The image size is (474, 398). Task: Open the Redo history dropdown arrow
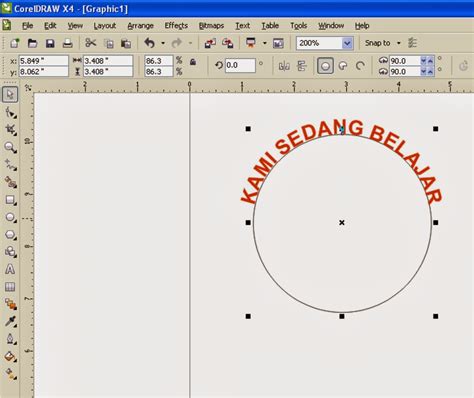(190, 43)
